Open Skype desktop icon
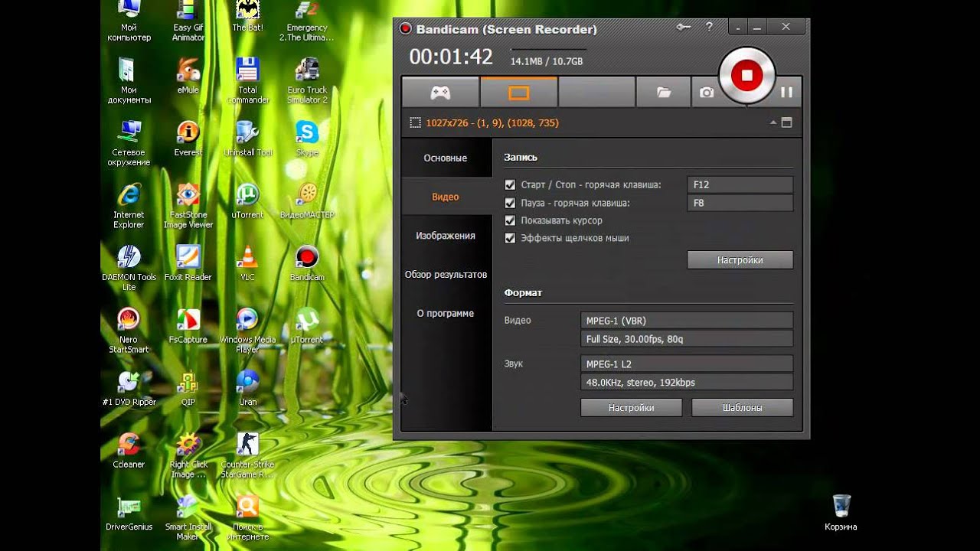 point(307,139)
